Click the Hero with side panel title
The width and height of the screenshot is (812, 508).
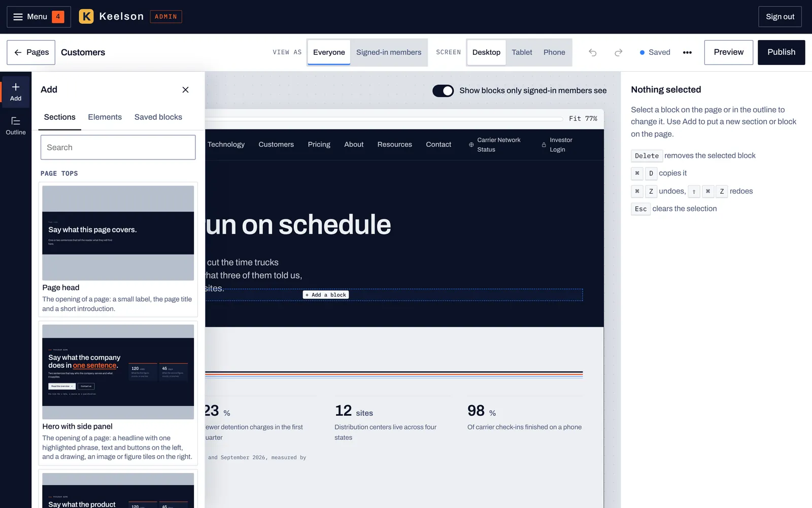78,427
